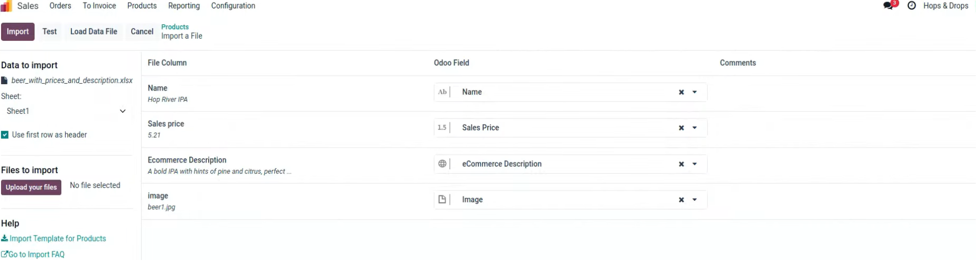Download Import Template for Products
This screenshot has height=261, width=980.
53,239
